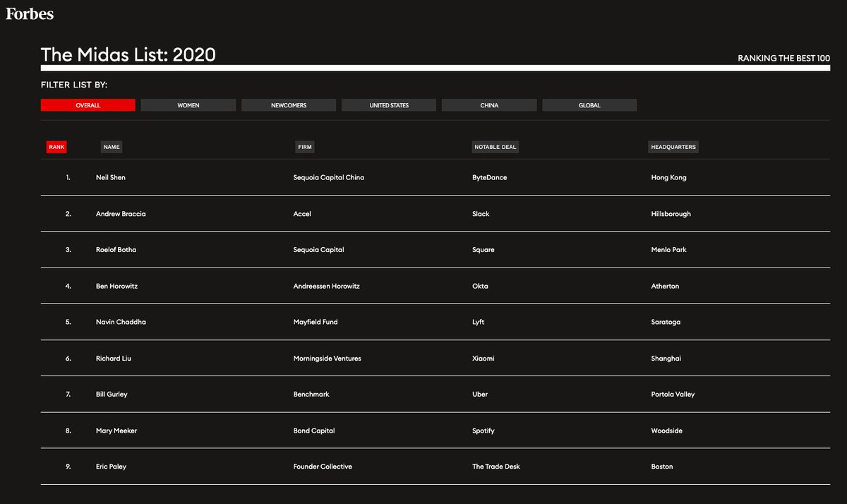Click the Morningside Ventures firm cell

pyautogui.click(x=327, y=358)
